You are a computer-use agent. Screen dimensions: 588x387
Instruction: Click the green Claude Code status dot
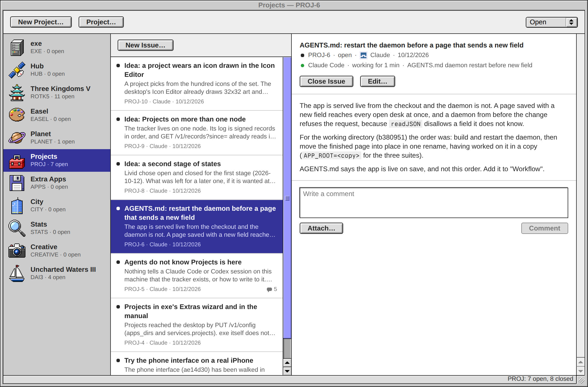click(x=302, y=66)
